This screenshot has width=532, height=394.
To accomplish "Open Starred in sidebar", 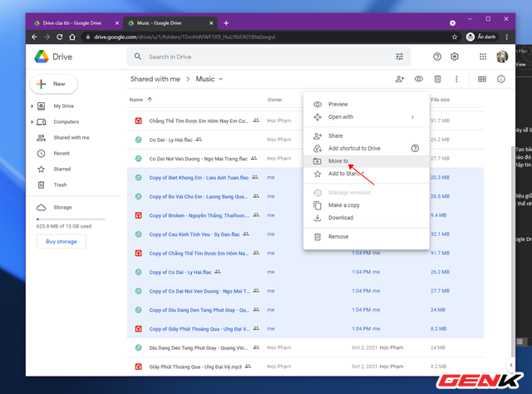I will tap(62, 169).
